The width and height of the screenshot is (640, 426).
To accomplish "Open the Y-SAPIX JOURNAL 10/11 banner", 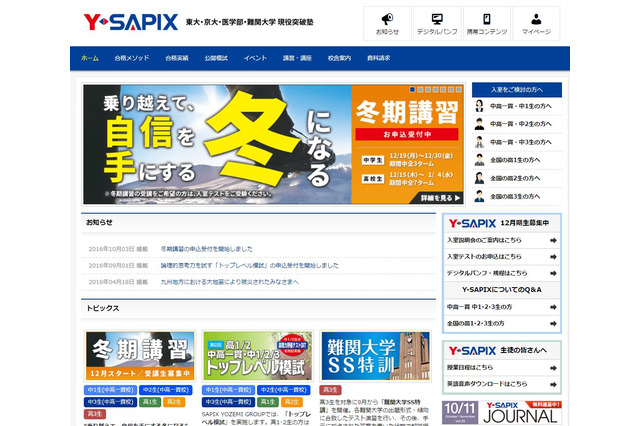I will click(502, 413).
